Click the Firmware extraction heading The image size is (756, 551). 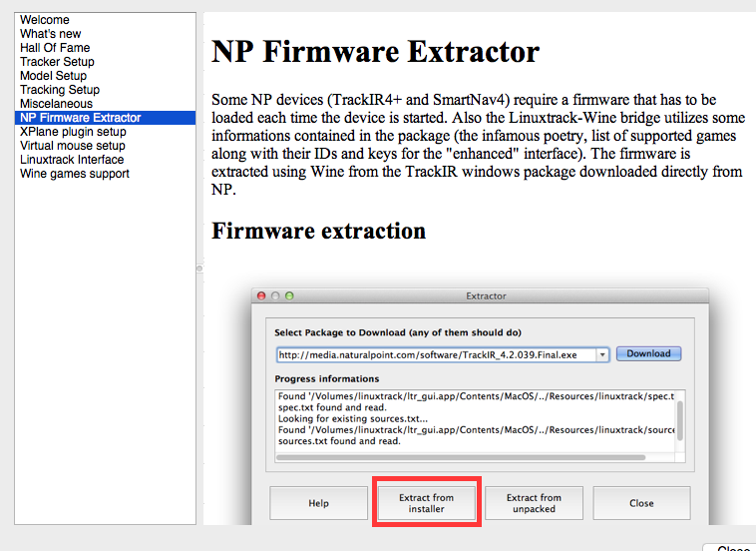[319, 232]
